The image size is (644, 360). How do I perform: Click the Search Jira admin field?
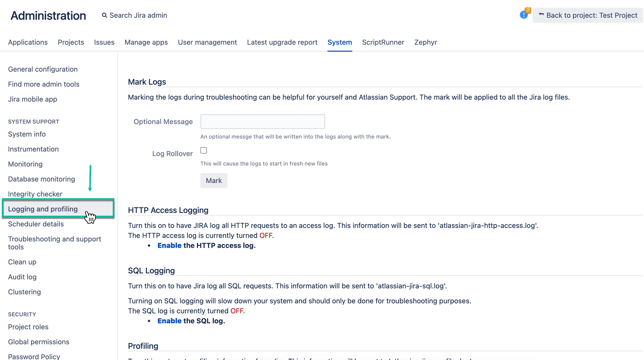tap(138, 15)
